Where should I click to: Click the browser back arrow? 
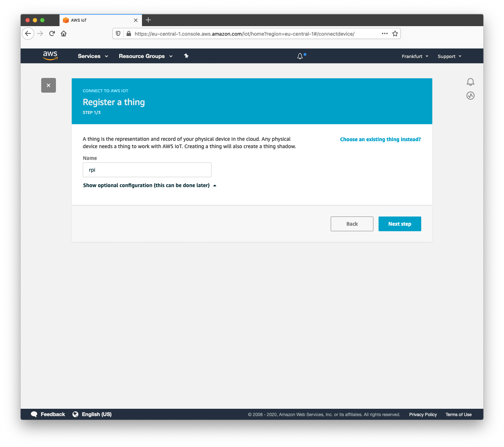pyautogui.click(x=28, y=33)
